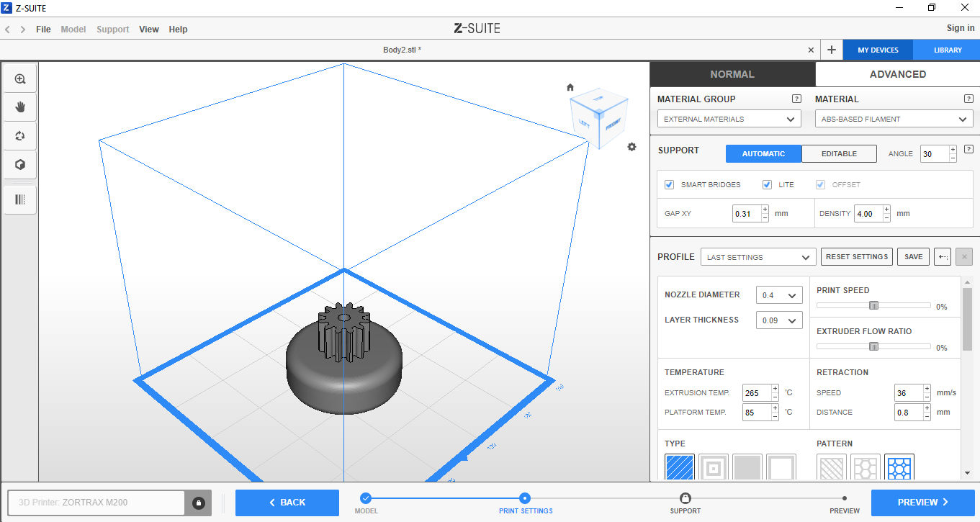980x522 pixels.
Task: Add a new tab with plus button
Action: pos(832,50)
